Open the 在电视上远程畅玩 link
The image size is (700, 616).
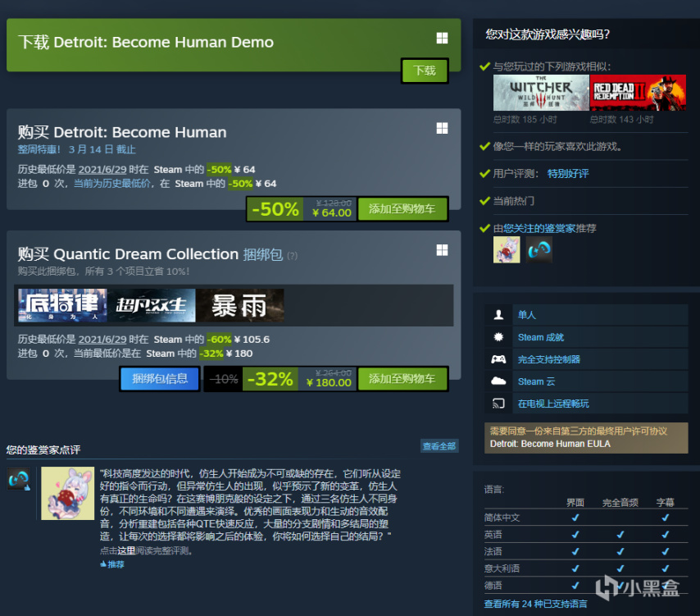[x=553, y=404]
